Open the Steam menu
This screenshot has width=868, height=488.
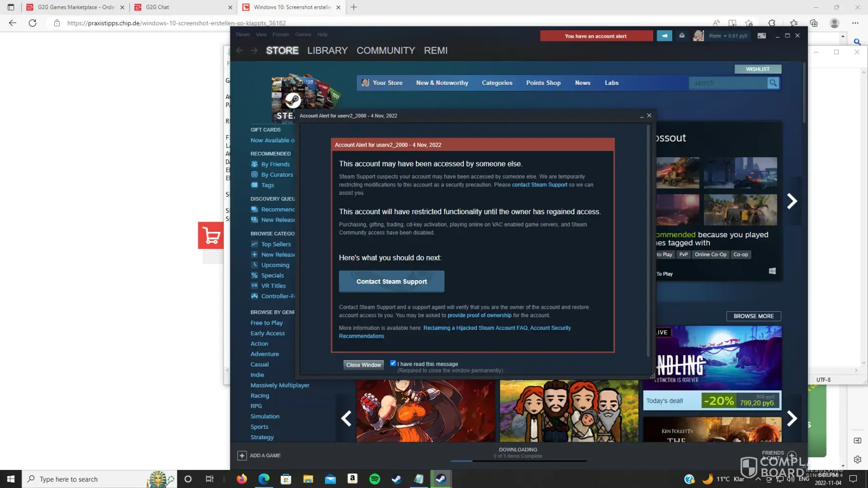(243, 35)
